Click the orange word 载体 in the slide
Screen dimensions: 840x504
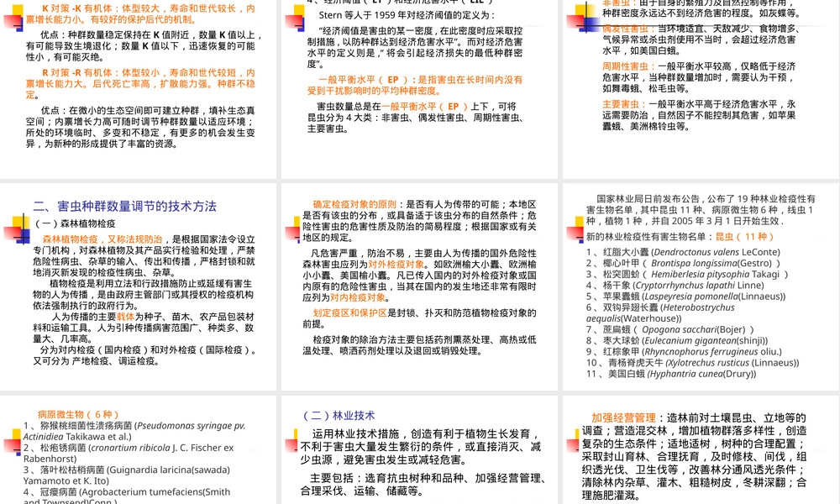point(125,317)
